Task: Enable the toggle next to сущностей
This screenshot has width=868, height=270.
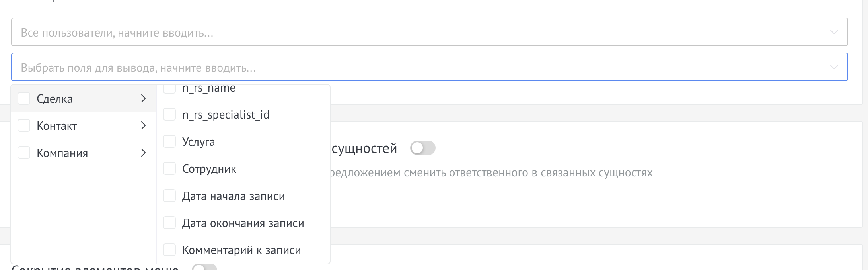Action: click(x=422, y=148)
